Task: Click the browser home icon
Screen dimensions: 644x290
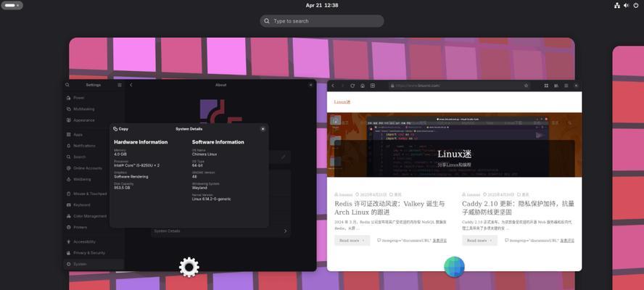Action: click(363, 86)
